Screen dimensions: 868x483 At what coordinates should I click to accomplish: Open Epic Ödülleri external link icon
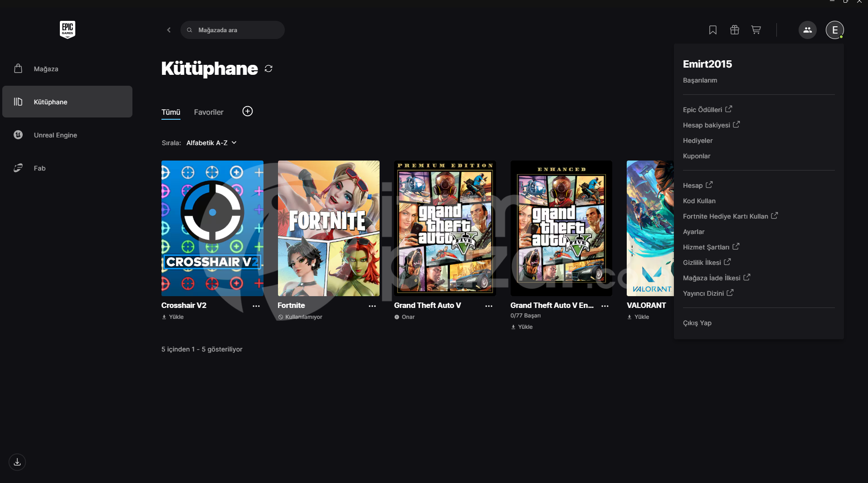tap(728, 109)
